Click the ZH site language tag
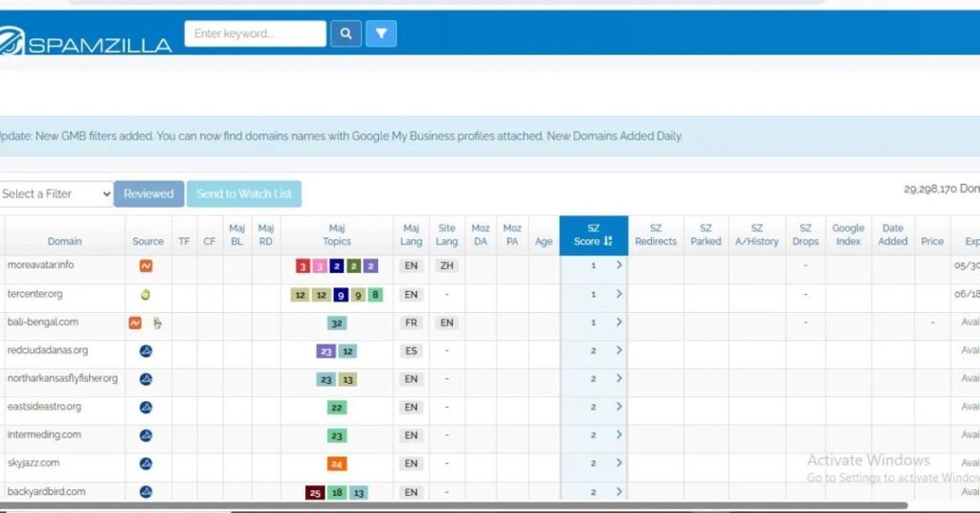 447,265
